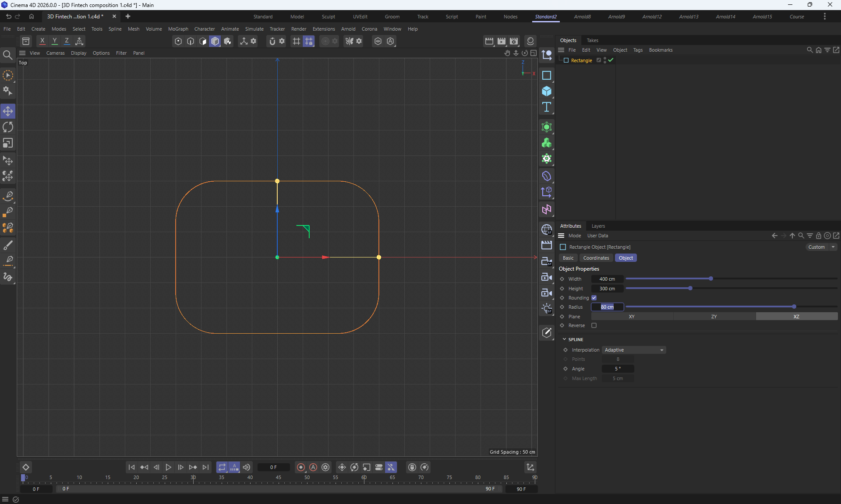
Task: Click the Cube primitive icon
Action: pyautogui.click(x=546, y=91)
